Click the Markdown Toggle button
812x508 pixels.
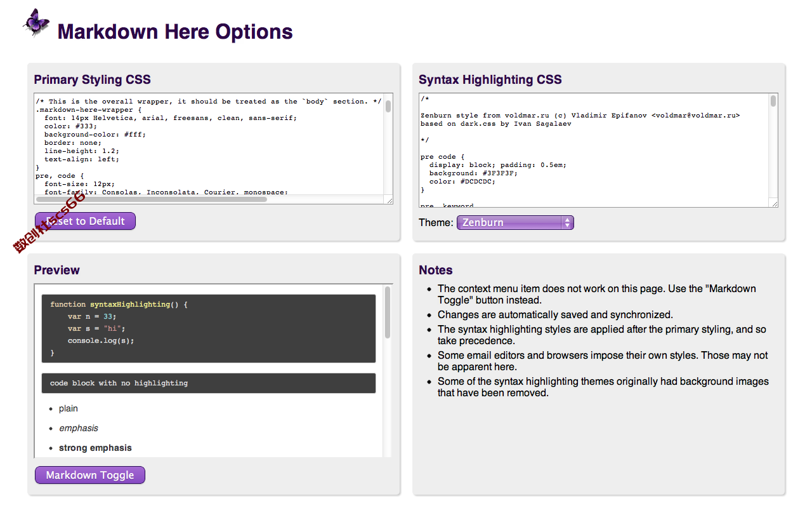[90, 475]
